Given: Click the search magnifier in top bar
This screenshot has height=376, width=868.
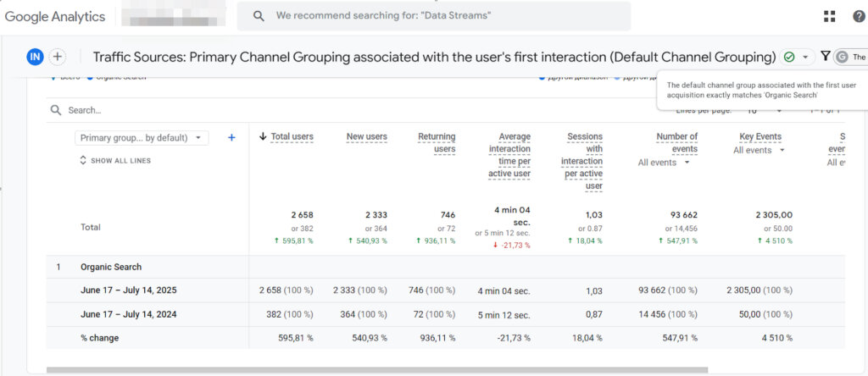Looking at the screenshot, I should point(259,15).
